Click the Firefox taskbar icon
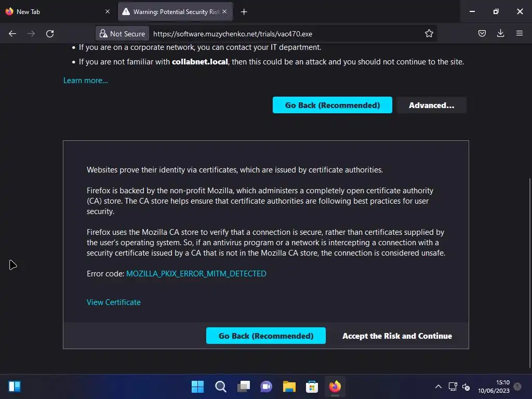532x399 pixels. coord(335,387)
